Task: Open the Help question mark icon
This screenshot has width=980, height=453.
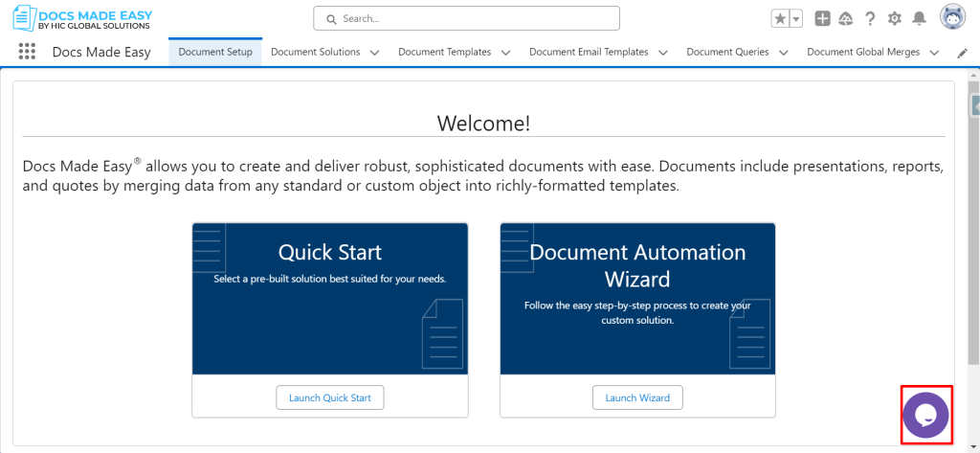Action: (x=869, y=19)
